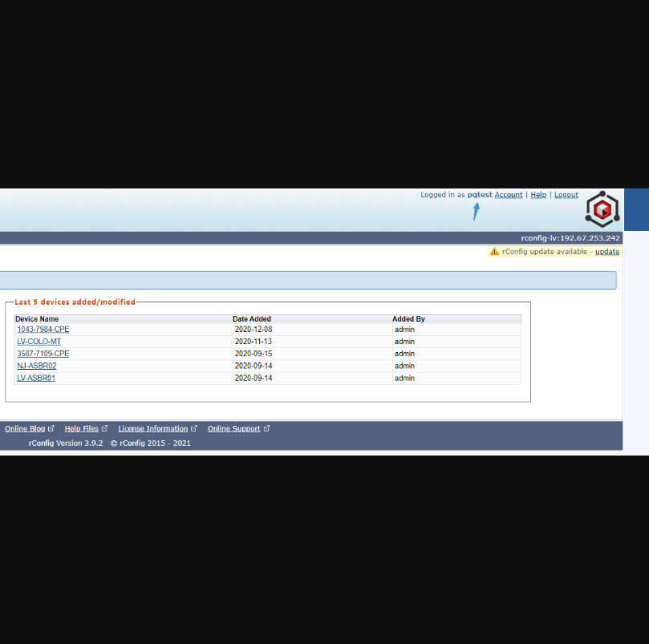
Task: Click the rConfig update link
Action: coord(606,252)
